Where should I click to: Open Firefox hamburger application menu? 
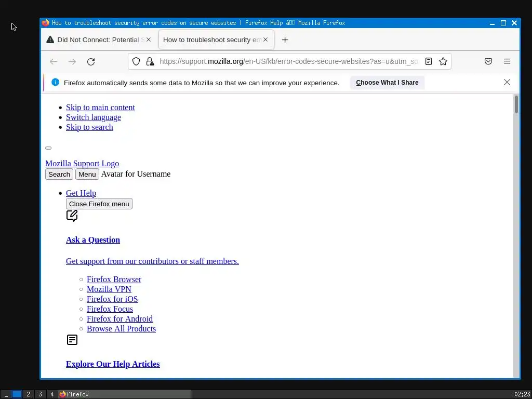coord(507,61)
